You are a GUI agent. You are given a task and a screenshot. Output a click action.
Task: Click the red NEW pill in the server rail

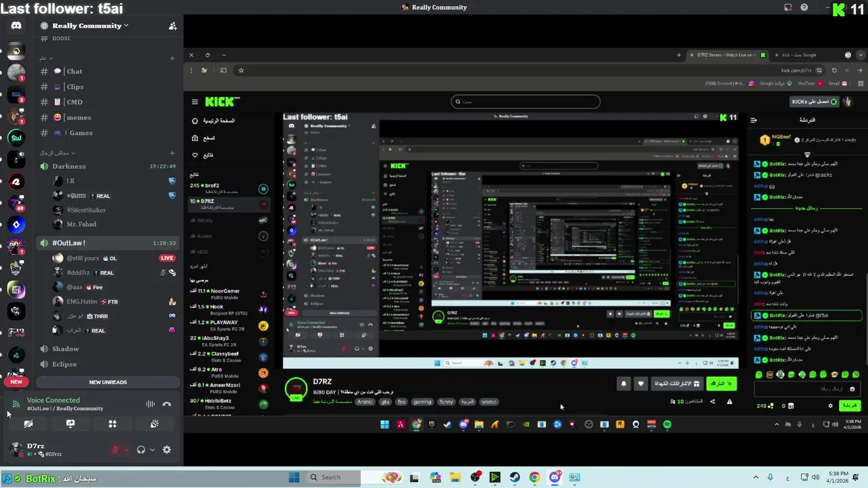click(16, 382)
